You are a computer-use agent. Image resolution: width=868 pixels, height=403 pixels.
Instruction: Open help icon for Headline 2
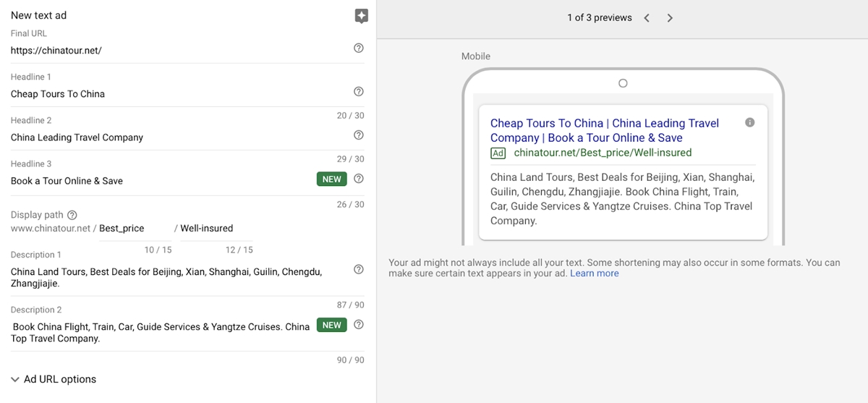(x=359, y=135)
